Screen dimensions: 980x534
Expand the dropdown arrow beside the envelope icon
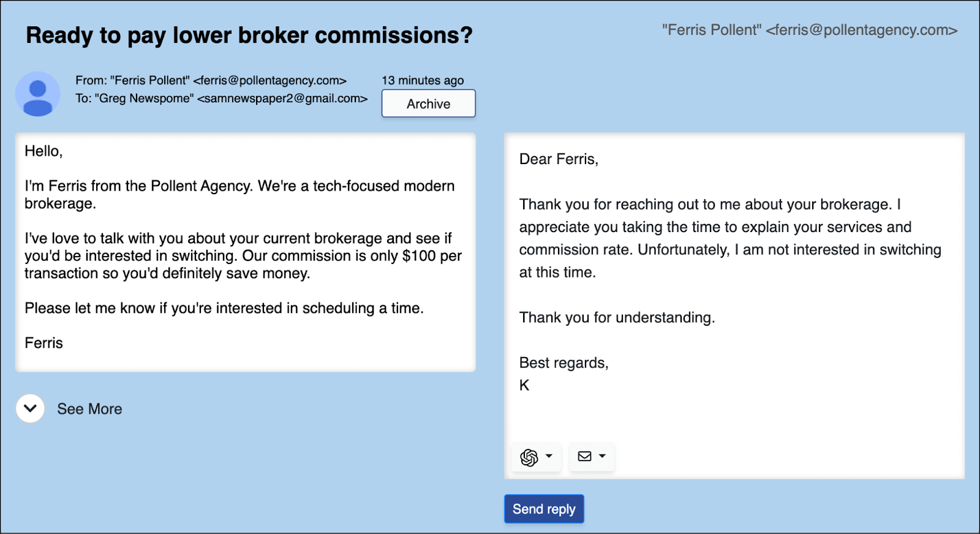[602, 456]
